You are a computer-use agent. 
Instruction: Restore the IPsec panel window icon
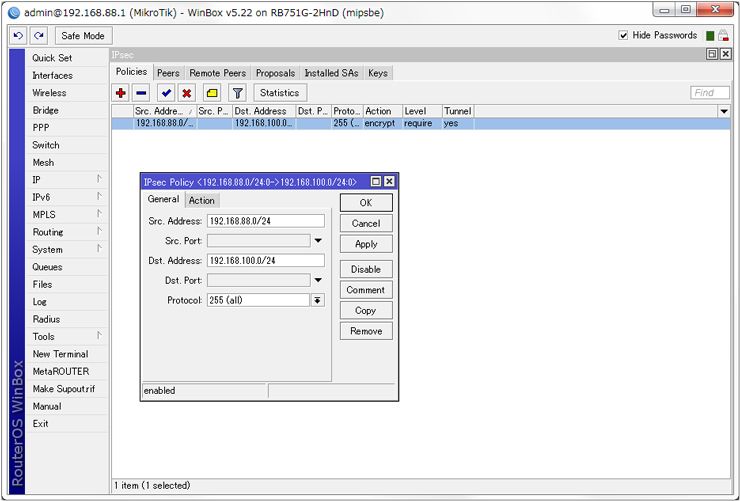(712, 54)
